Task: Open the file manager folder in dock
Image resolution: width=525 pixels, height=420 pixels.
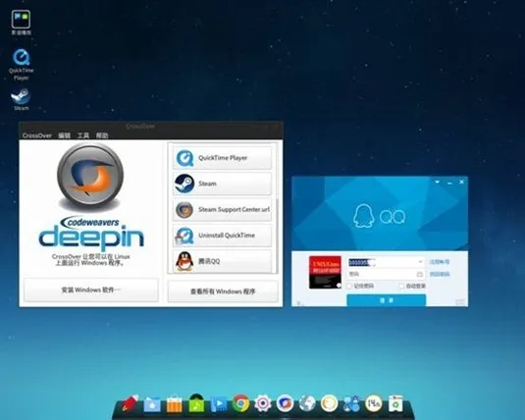Action: click(152, 404)
